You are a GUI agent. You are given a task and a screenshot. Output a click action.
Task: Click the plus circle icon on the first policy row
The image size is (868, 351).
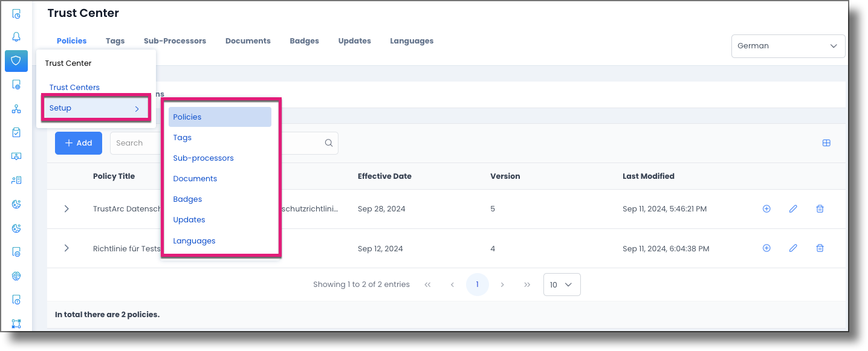[x=766, y=208]
